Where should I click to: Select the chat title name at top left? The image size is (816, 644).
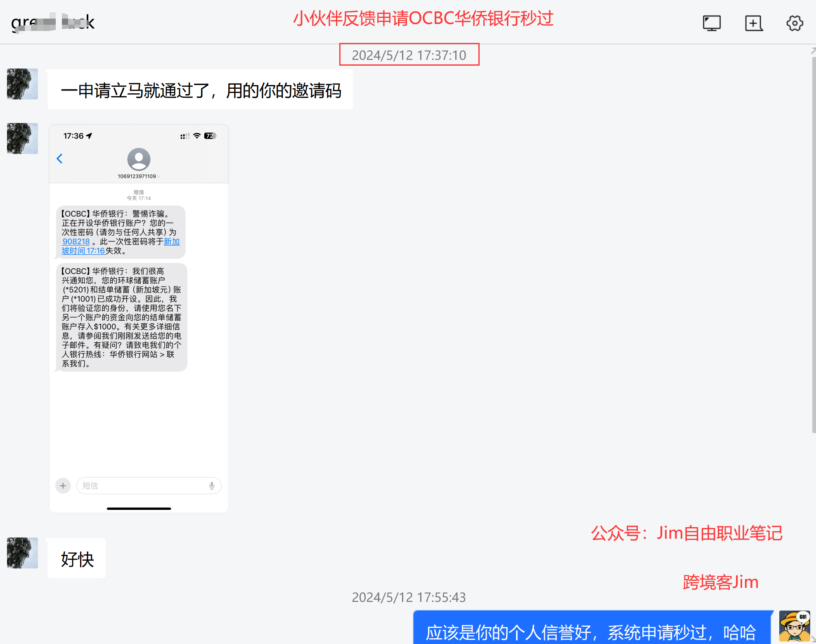click(52, 23)
